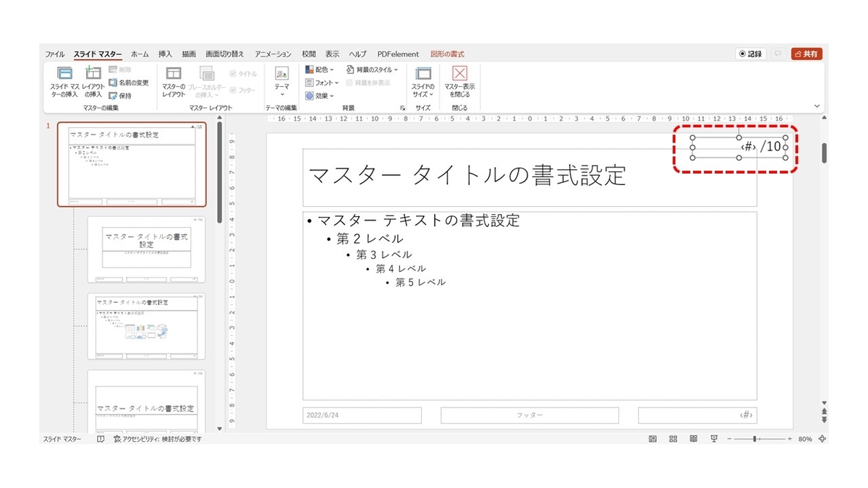Select the title slide layout thumbnail

click(146, 249)
